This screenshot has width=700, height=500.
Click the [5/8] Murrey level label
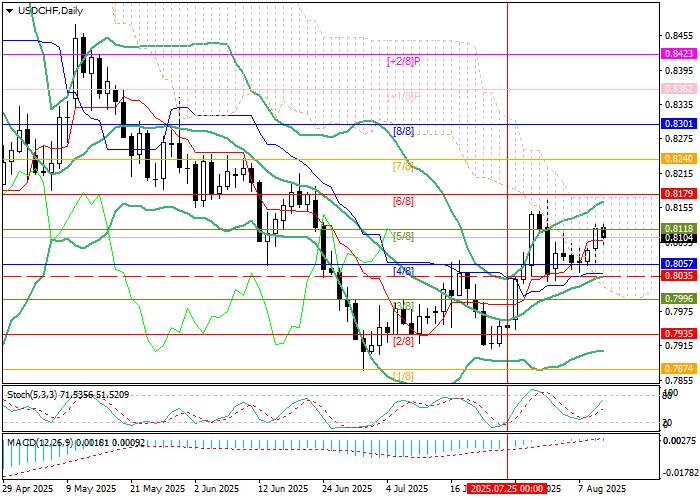(403, 236)
